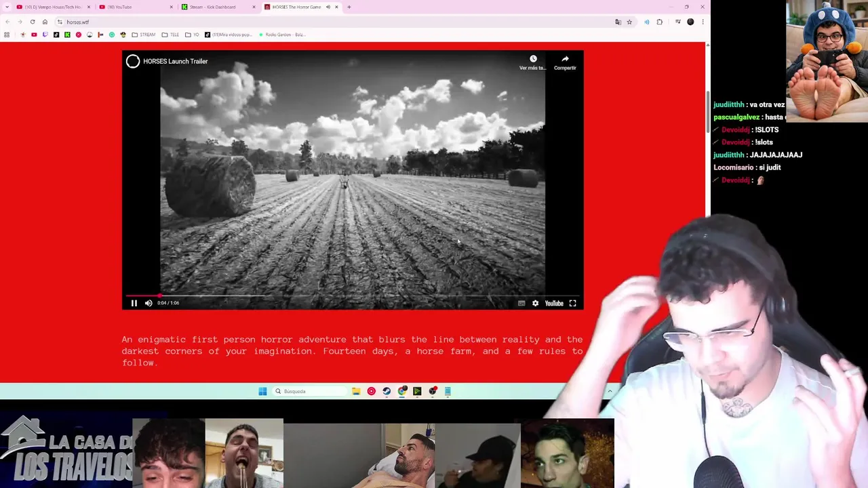
Task: Open the Mira videos pop TikTok bookmark
Action: click(229, 35)
